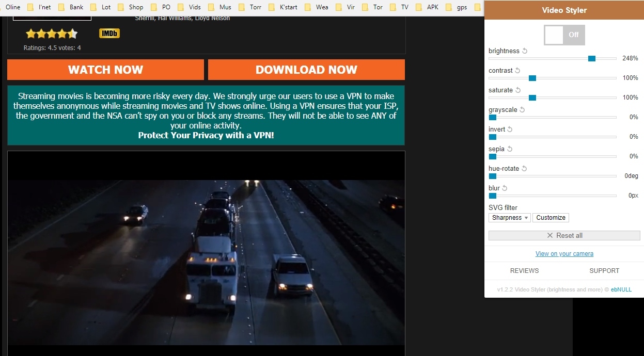The height and width of the screenshot is (356, 644).
Task: Open the Sharpness SVG filter dropdown
Action: coord(509,218)
